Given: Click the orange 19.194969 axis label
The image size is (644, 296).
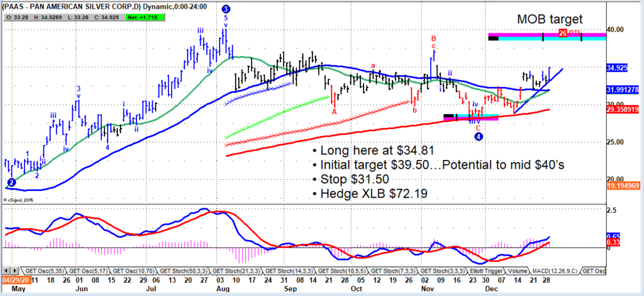Looking at the screenshot, I should point(622,186).
